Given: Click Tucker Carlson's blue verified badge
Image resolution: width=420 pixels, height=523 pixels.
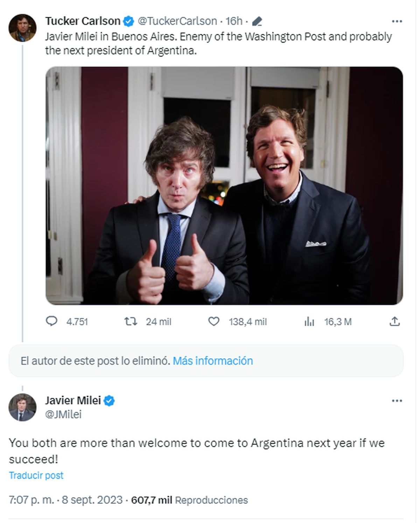Looking at the screenshot, I should pyautogui.click(x=128, y=21).
